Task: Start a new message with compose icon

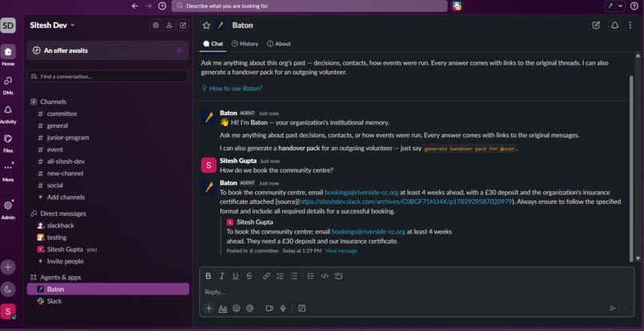Action: tap(183, 25)
